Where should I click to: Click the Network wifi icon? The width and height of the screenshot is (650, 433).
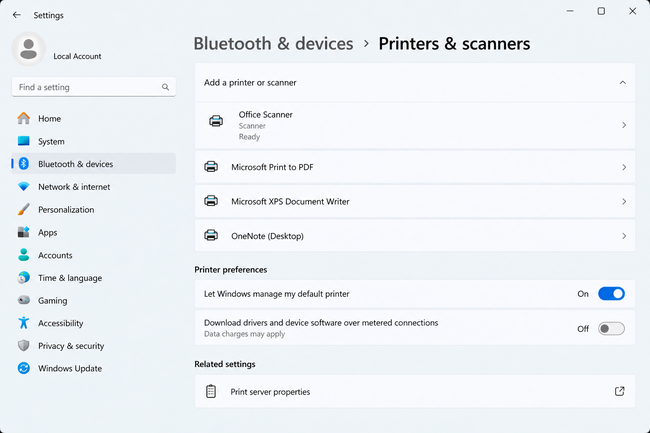(x=24, y=186)
